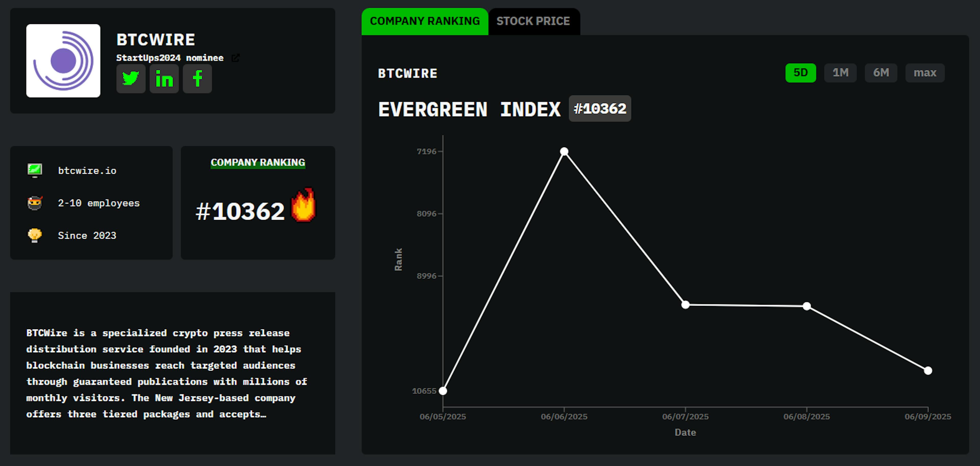Image resolution: width=980 pixels, height=466 pixels.
Task: Open the COMPANY RANKING tab
Action: [425, 21]
